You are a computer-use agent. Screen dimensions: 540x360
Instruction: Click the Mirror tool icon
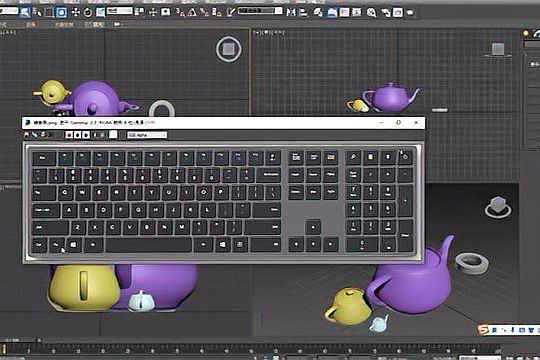(291, 12)
